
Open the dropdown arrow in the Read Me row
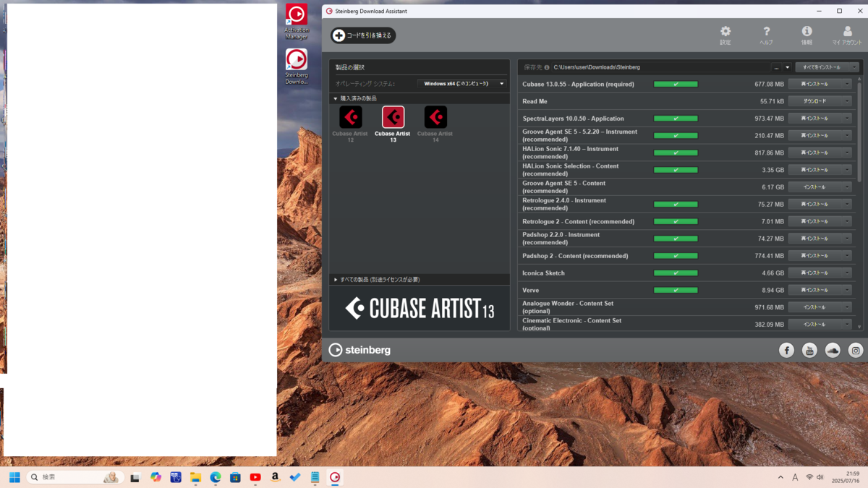coord(847,101)
